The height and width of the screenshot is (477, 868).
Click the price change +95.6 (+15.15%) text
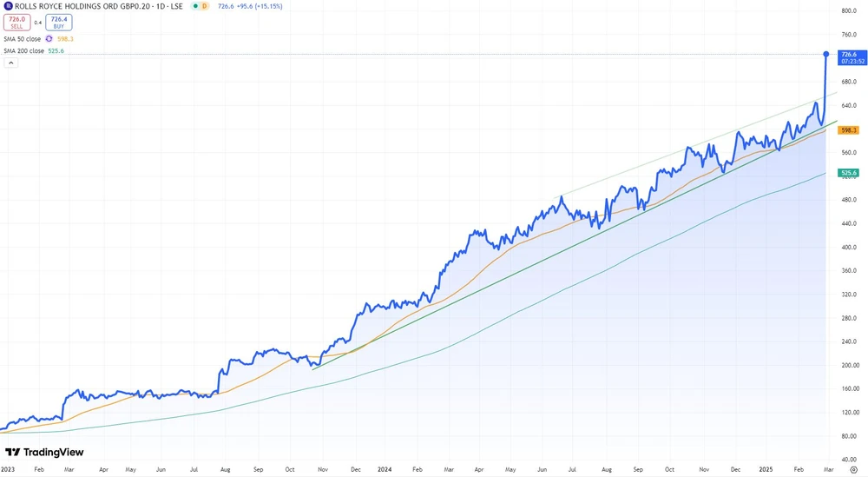(260, 6)
